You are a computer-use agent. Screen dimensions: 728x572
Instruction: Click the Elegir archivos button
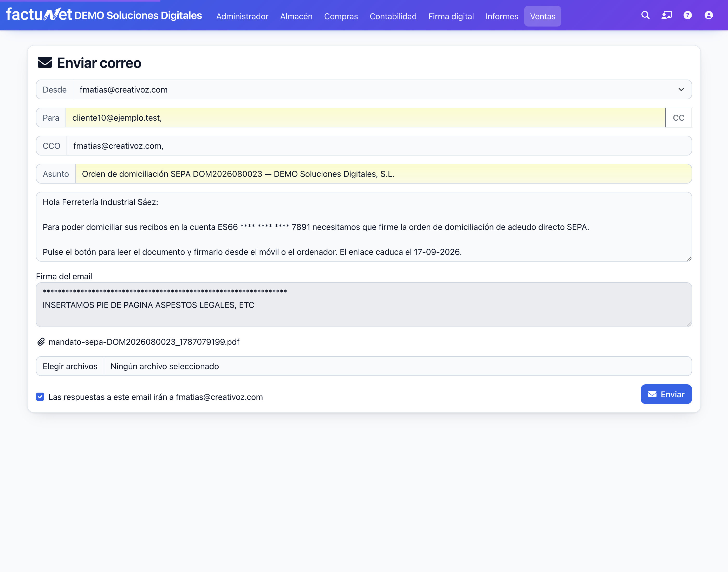[x=70, y=366]
